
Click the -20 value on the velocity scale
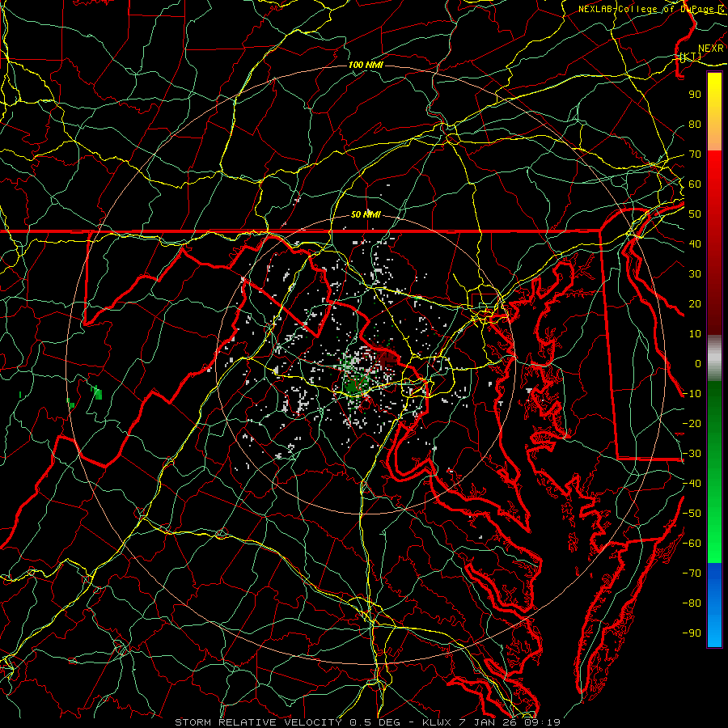click(x=692, y=424)
